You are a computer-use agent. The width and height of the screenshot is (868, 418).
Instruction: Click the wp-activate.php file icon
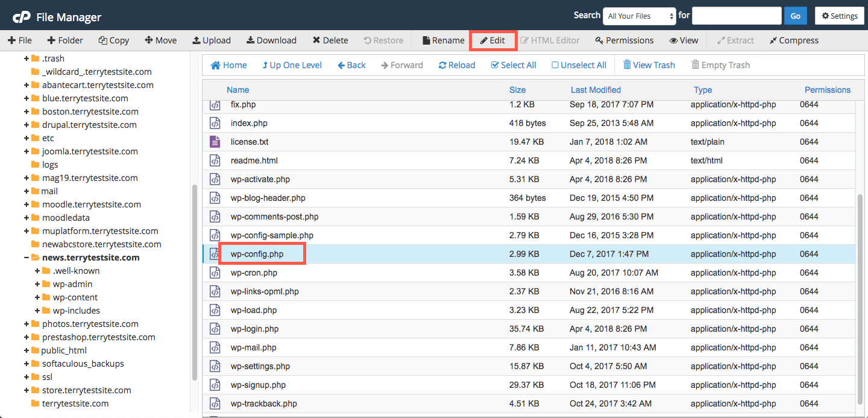(215, 179)
